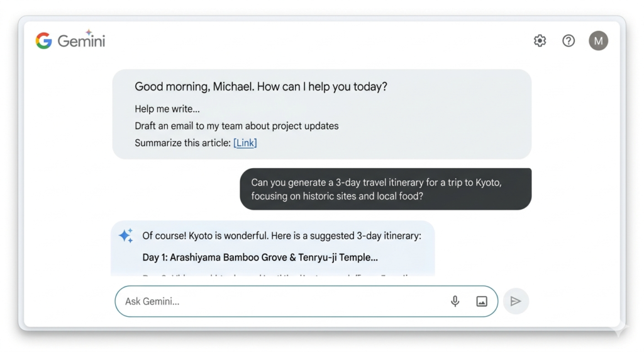The width and height of the screenshot is (644, 352).
Task: Click the Google G logo
Action: tap(43, 41)
